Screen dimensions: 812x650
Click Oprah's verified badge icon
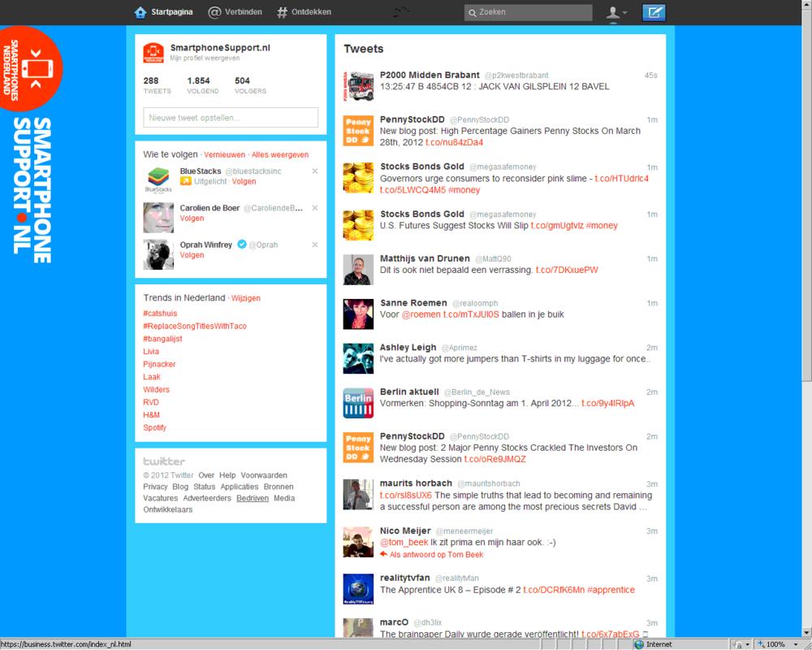241,244
